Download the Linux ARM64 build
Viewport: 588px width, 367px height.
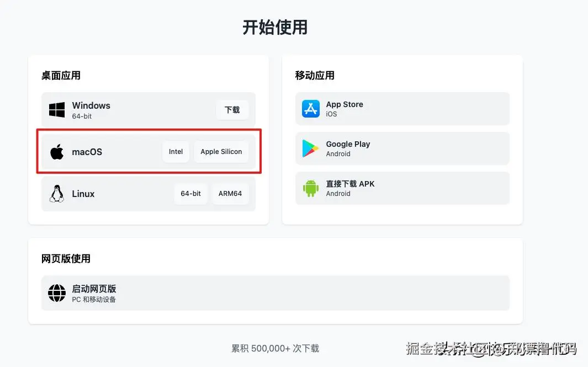click(x=230, y=194)
